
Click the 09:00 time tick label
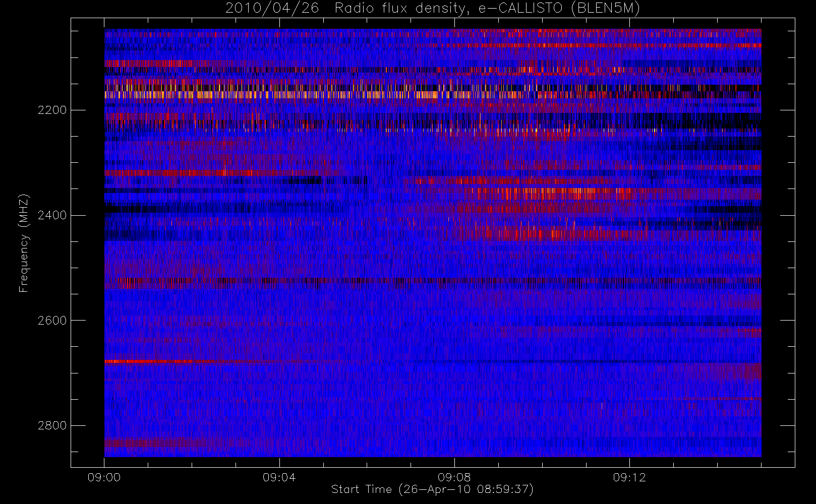click(104, 477)
